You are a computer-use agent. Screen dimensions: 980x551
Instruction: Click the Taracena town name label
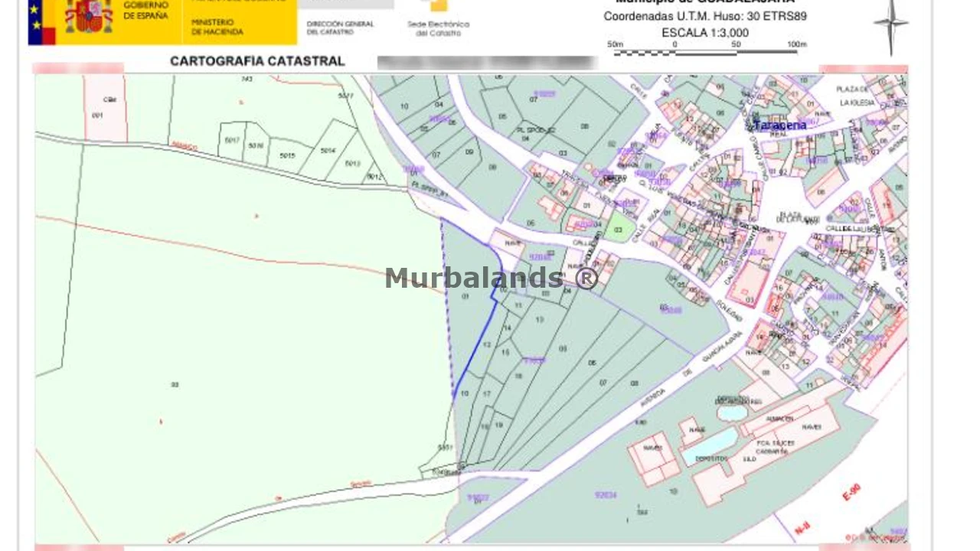click(779, 125)
